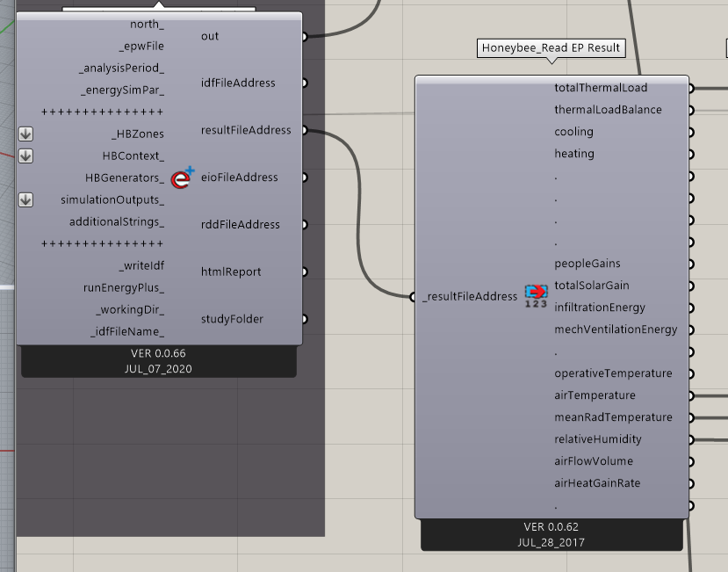Click the input grip of _resultFileAddress

(x=413, y=297)
